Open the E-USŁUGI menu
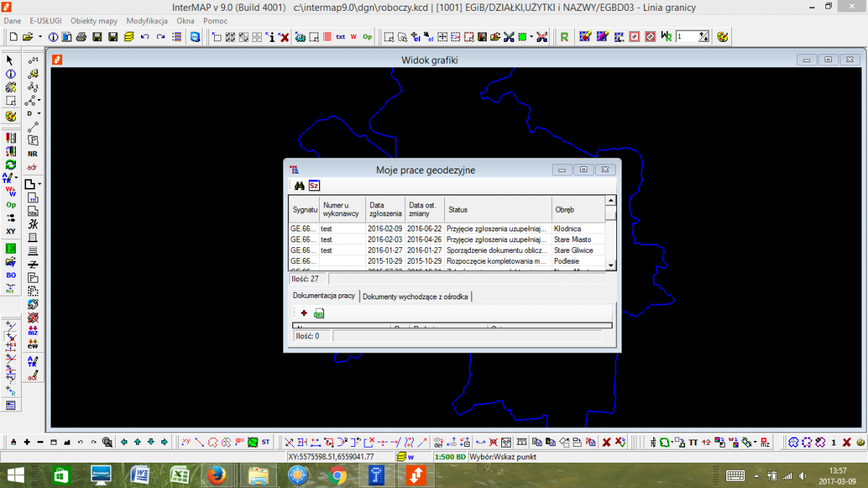The height and width of the screenshot is (488, 868). tap(46, 21)
